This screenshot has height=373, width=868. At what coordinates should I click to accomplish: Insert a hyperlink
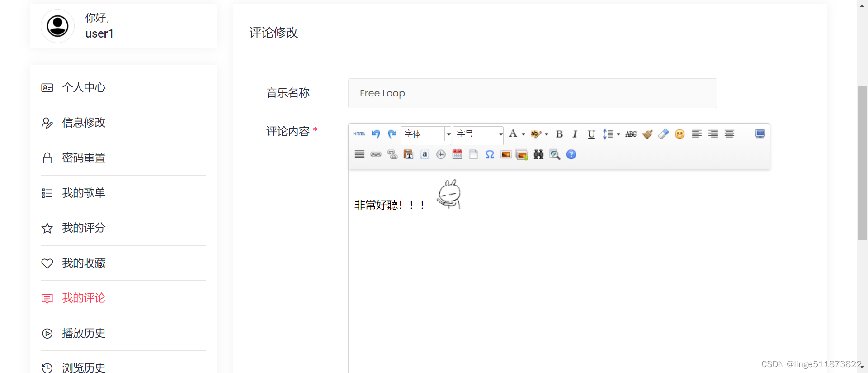376,154
